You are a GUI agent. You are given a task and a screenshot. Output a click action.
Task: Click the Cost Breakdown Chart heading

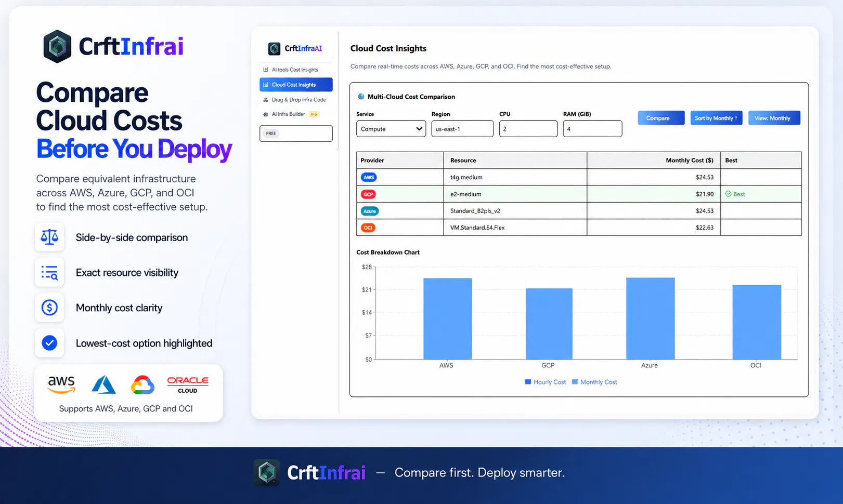click(388, 252)
